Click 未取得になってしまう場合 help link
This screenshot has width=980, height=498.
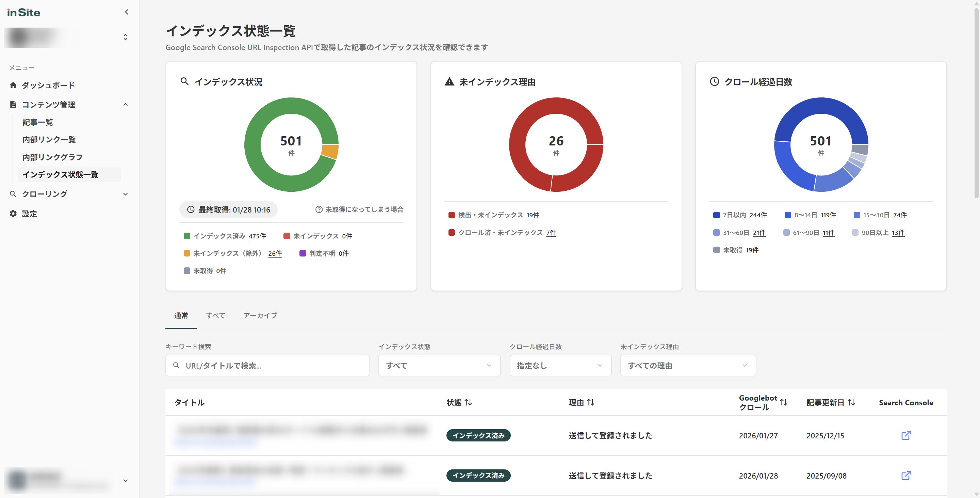(x=360, y=209)
